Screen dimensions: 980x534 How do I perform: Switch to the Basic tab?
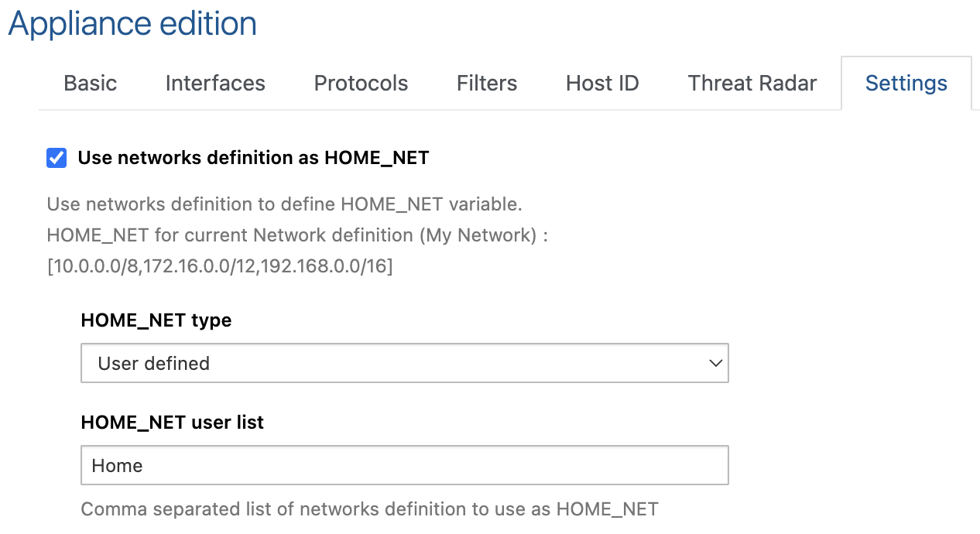click(91, 84)
